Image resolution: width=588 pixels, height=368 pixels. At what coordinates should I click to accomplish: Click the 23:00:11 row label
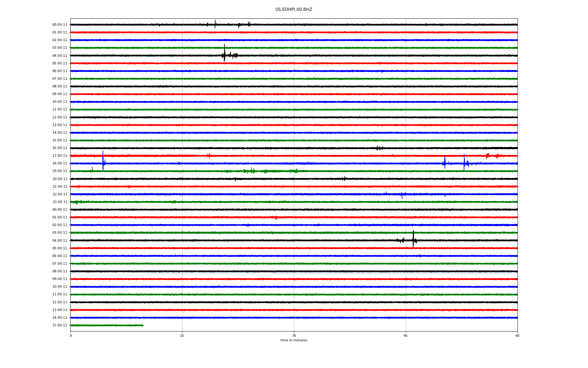(60, 202)
